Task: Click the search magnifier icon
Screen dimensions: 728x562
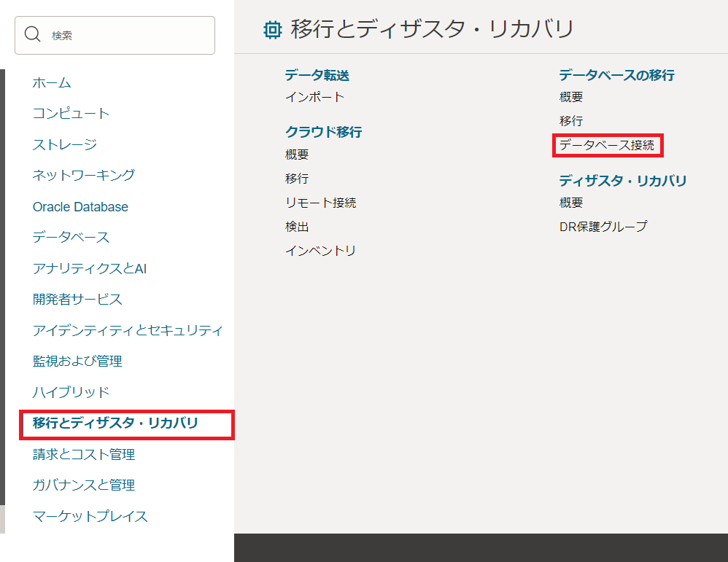Action: [x=33, y=35]
